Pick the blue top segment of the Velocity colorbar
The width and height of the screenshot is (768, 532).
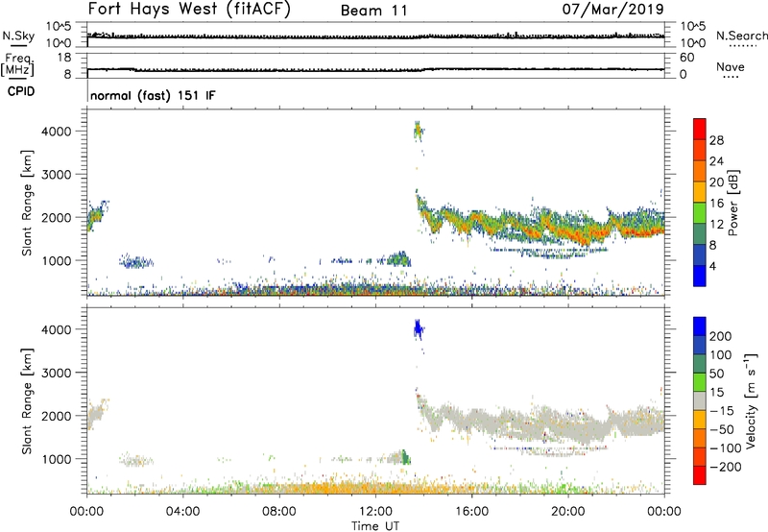[700, 326]
